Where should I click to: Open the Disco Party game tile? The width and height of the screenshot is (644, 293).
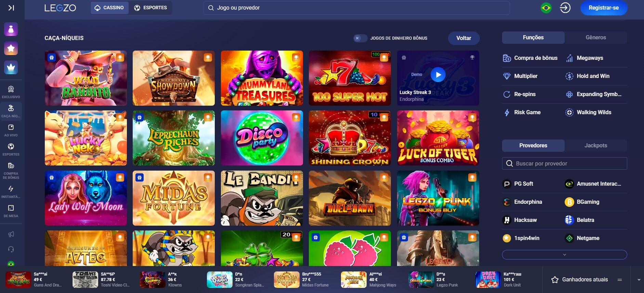pos(262,138)
